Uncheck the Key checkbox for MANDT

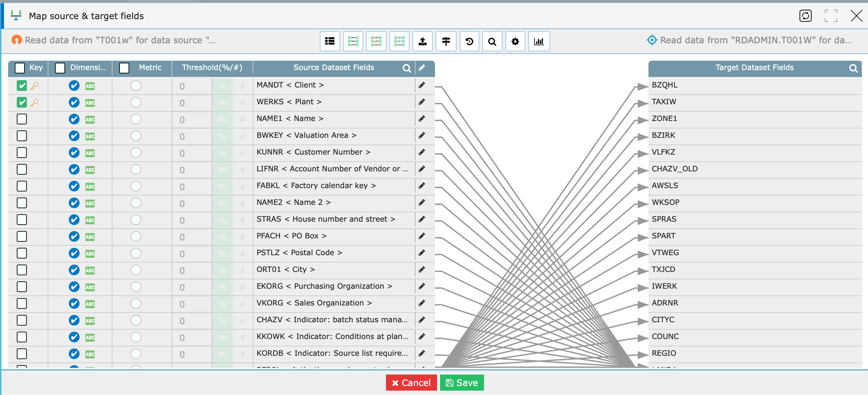click(22, 86)
